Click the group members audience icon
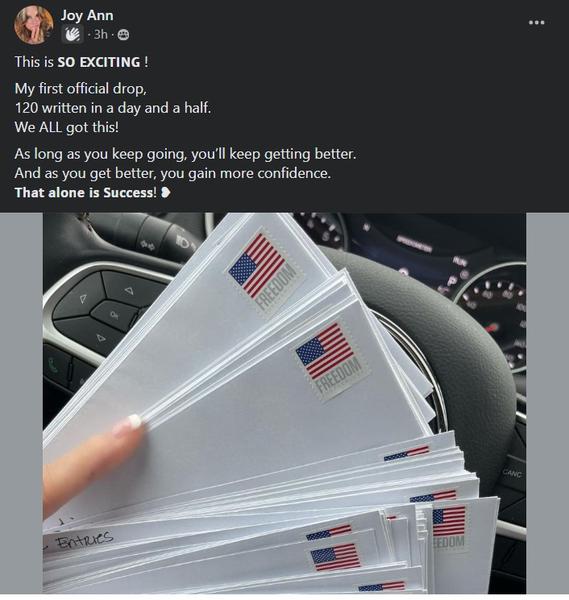 point(123,35)
